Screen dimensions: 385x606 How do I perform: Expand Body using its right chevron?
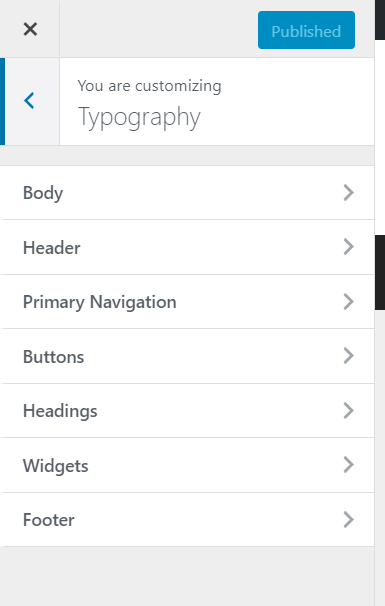point(349,192)
